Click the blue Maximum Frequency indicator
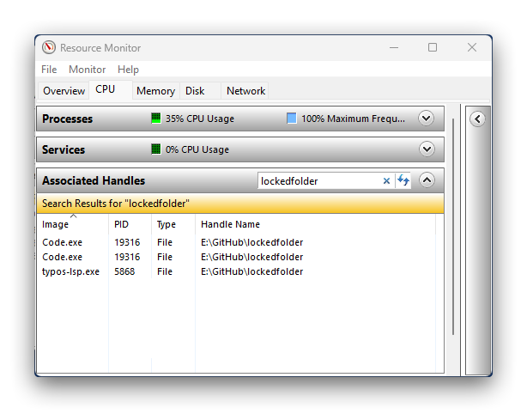Image resolution: width=527 pixels, height=420 pixels. tap(292, 119)
